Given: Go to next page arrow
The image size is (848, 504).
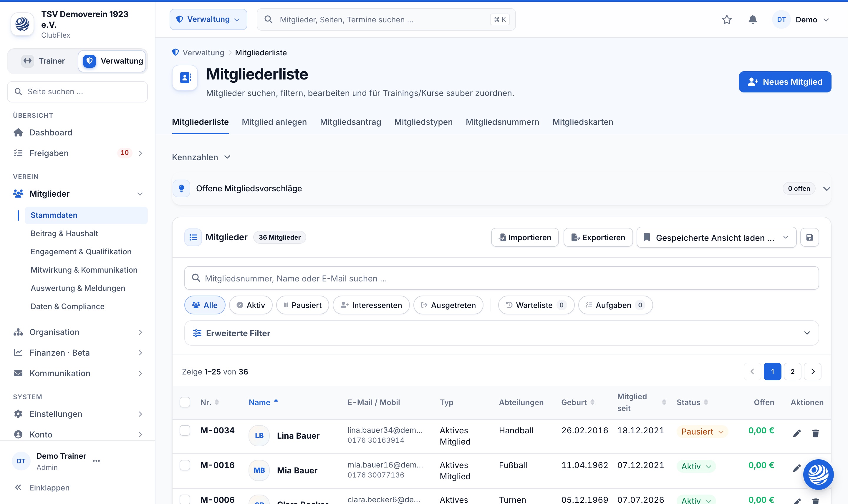Looking at the screenshot, I should [813, 372].
